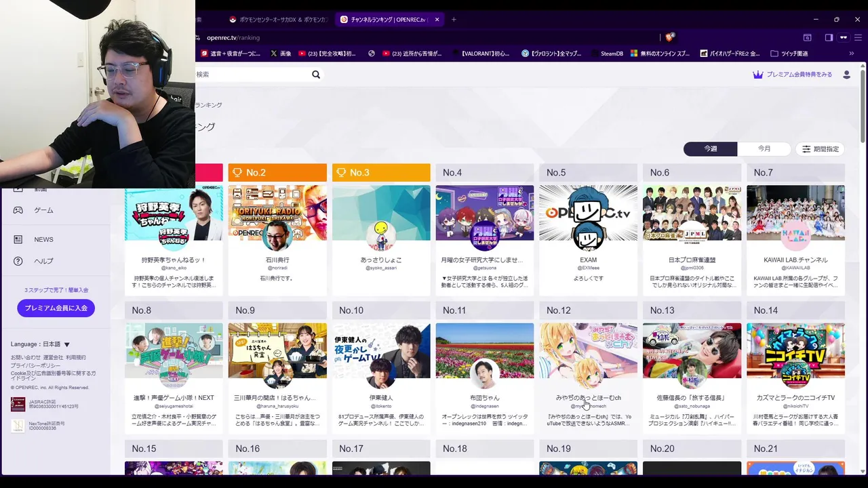The height and width of the screenshot is (488, 868).
Task: Click the 狩野英孝ちゃんねるッ！ channel name
Action: click(x=174, y=260)
